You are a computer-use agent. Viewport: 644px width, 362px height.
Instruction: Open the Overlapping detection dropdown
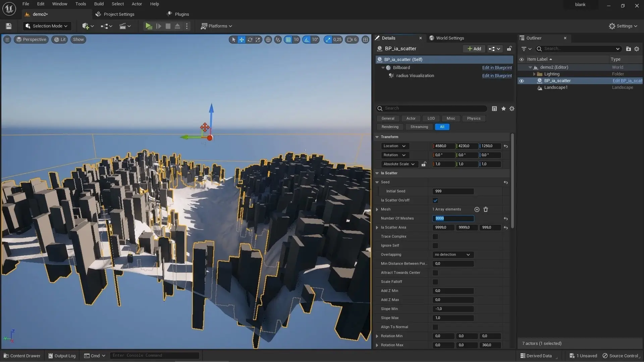tap(453, 255)
